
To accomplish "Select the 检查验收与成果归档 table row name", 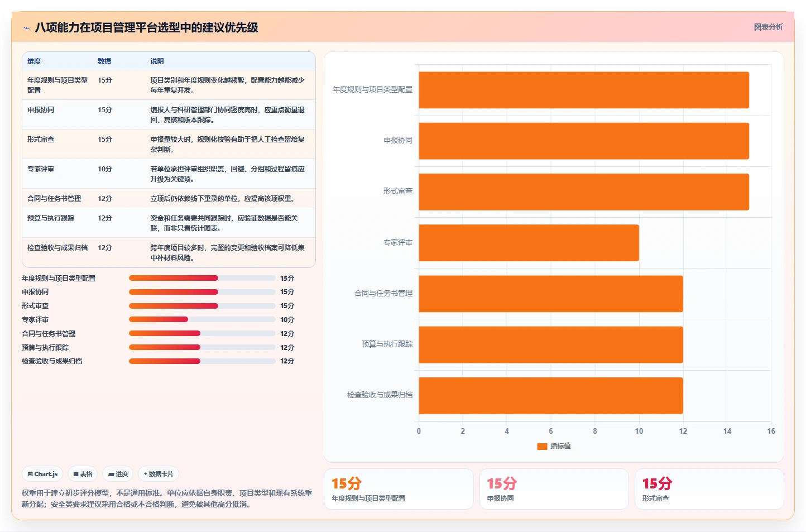I will (x=57, y=248).
